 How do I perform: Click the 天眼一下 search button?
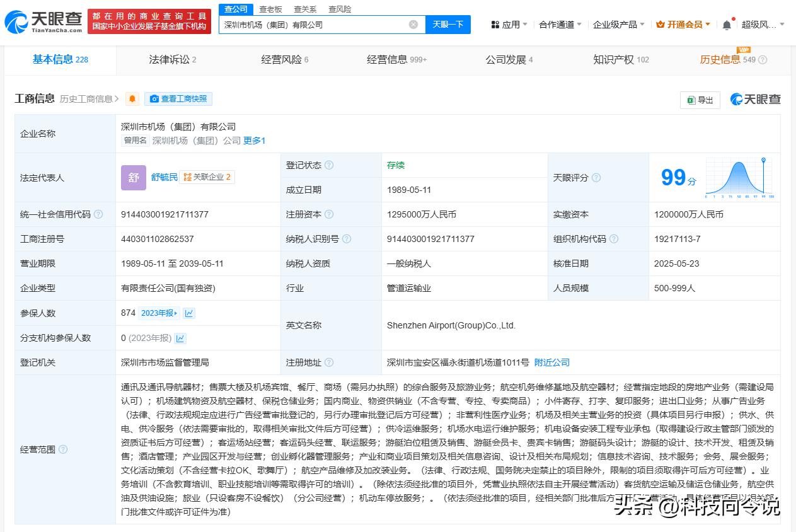(448, 25)
